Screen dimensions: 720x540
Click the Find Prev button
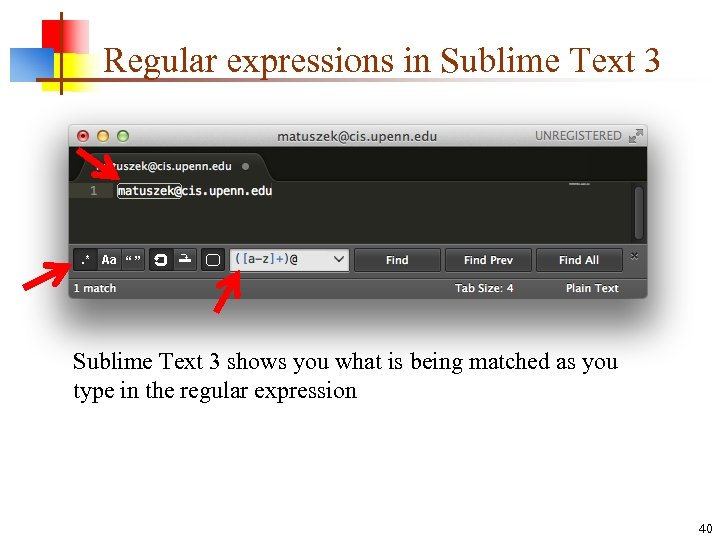point(488,260)
